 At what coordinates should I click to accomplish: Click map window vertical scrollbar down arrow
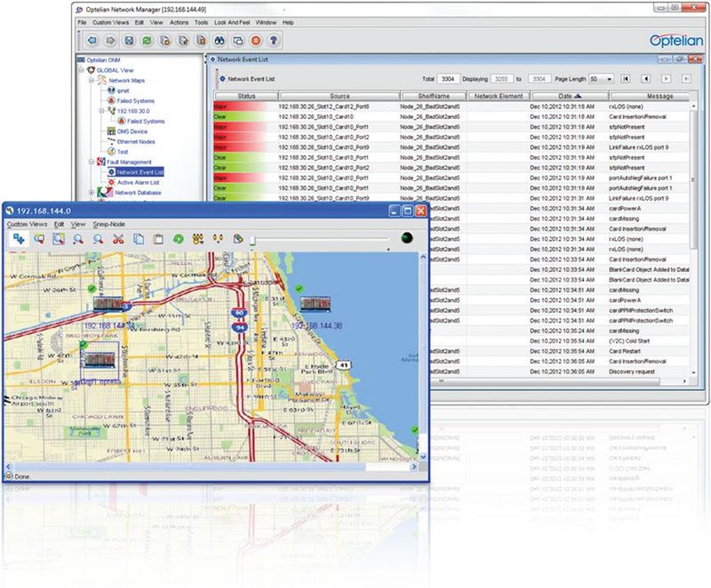point(423,456)
